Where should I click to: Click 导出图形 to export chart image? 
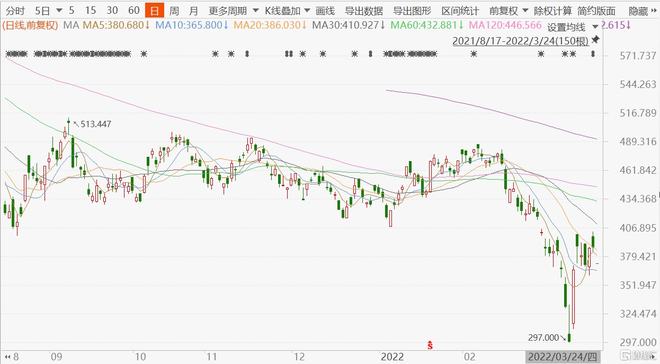click(412, 11)
